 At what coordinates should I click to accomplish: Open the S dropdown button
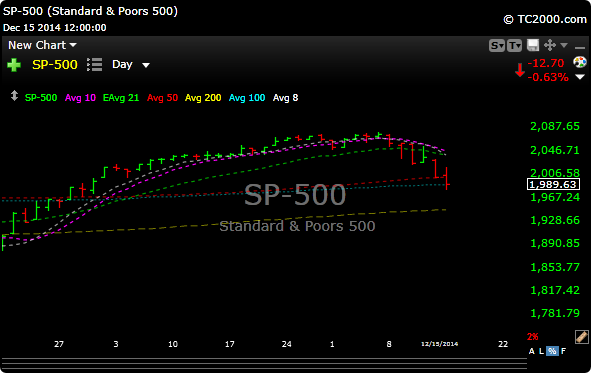click(x=497, y=46)
